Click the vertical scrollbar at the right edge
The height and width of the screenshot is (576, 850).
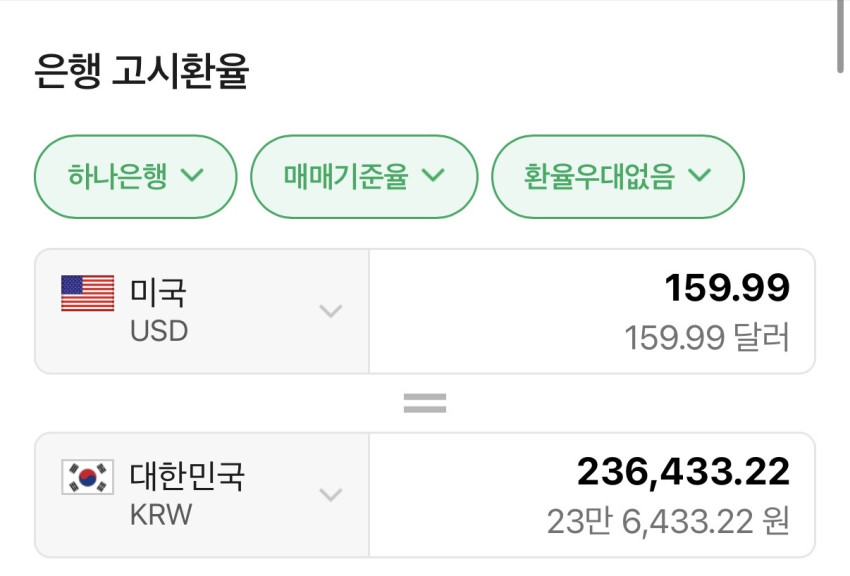tap(840, 36)
